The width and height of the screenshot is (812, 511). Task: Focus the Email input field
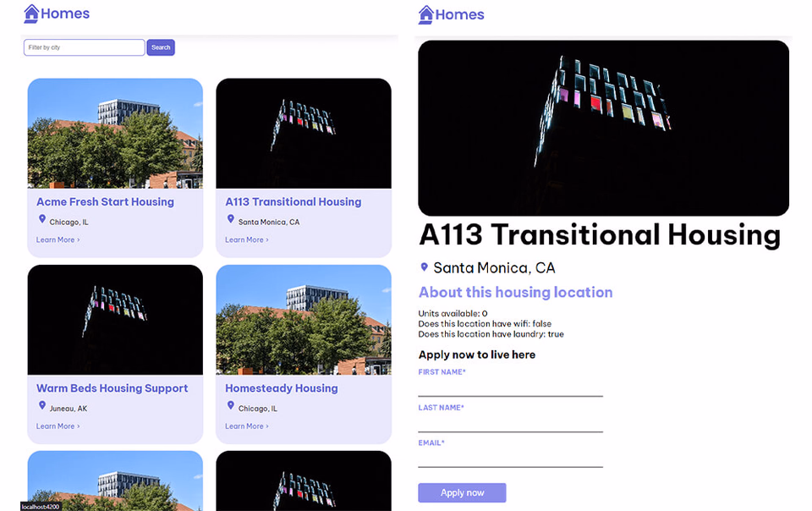click(510, 459)
